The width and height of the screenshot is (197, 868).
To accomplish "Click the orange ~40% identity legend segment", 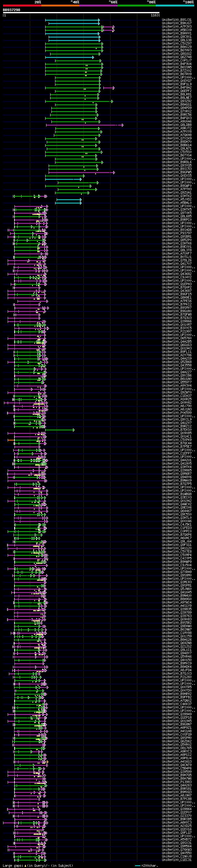I will [61, 6].
